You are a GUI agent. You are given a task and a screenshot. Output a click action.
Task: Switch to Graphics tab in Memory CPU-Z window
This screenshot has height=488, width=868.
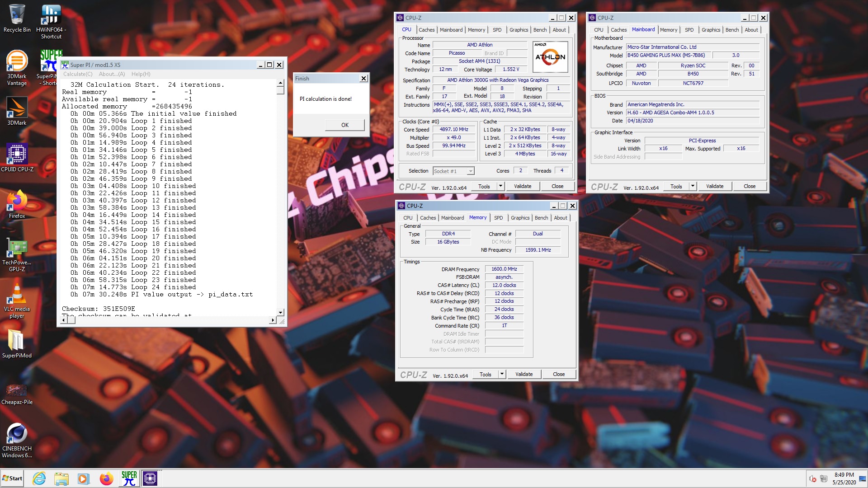pos(520,218)
